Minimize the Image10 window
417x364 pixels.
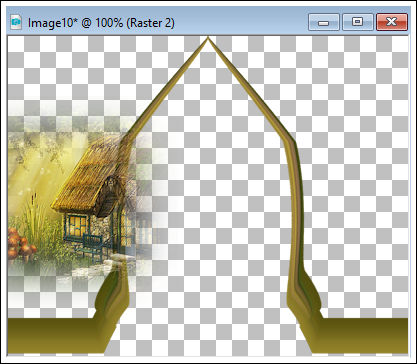coord(324,22)
